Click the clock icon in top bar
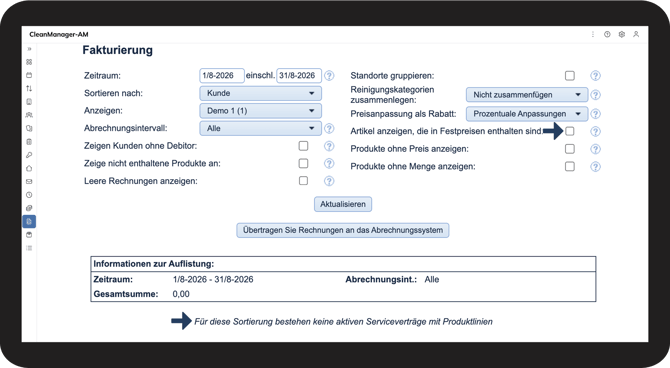Image resolution: width=670 pixels, height=368 pixels. 607,34
